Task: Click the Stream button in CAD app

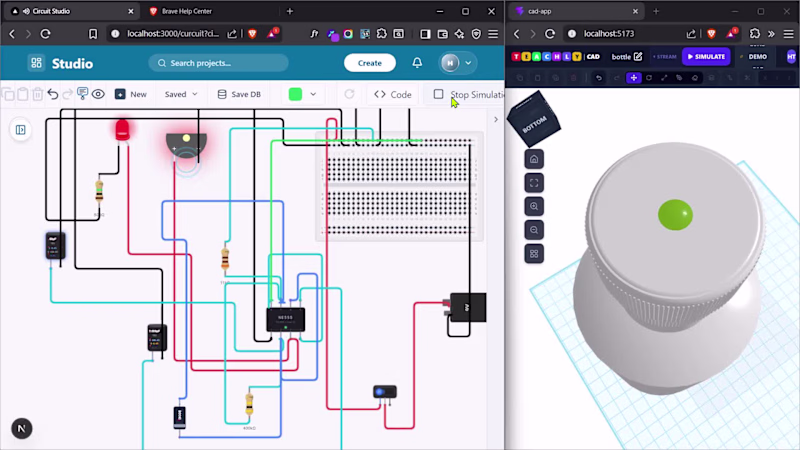Action: [665, 57]
